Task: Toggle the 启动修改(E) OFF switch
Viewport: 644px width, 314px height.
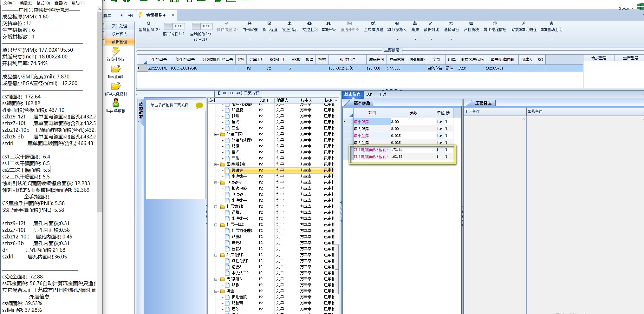Action: 202,26
